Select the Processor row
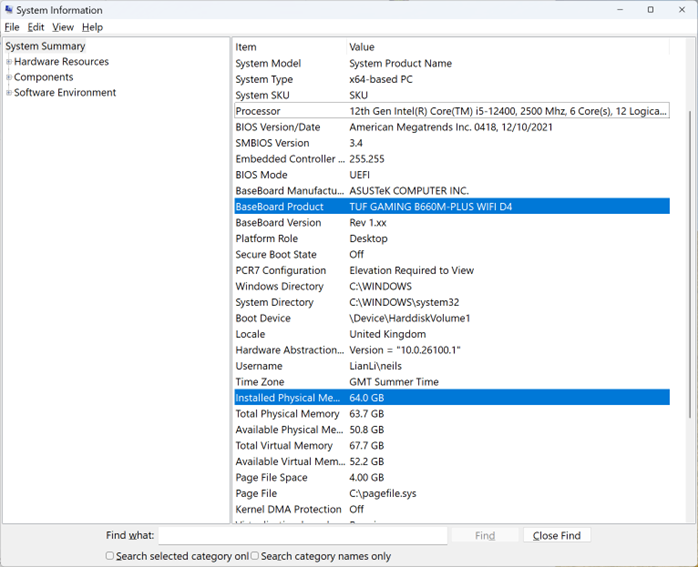Screen dimensions: 698x567 coord(452,111)
